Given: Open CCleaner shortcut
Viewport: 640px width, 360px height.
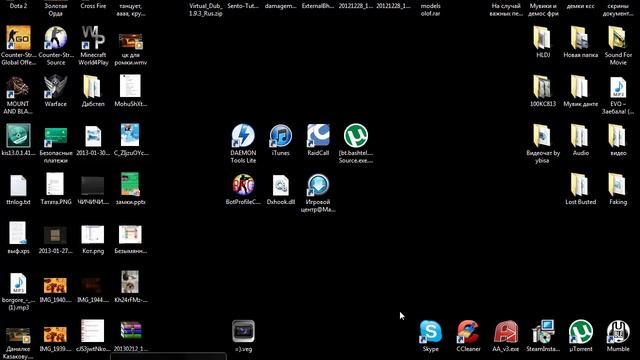Looking at the screenshot, I should click(x=468, y=332).
